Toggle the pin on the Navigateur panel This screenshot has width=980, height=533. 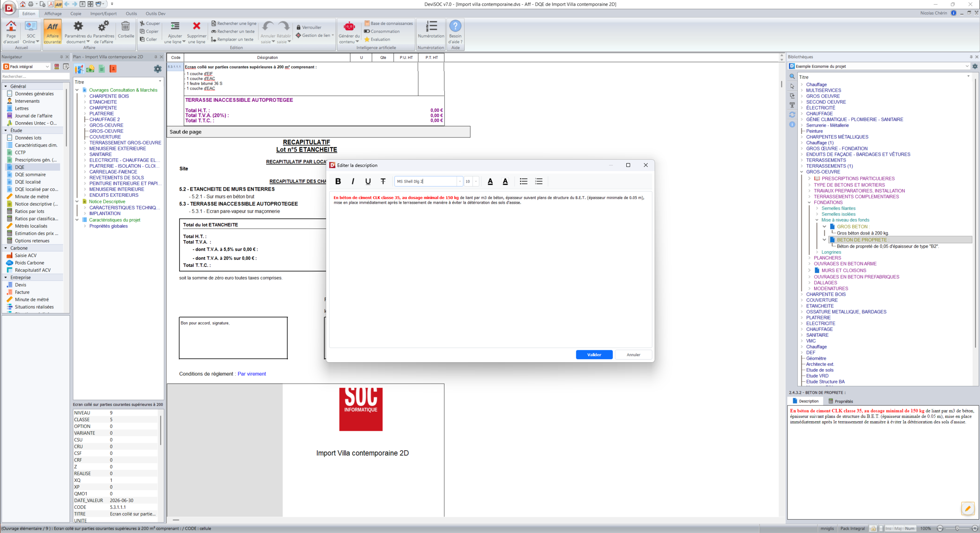(61, 57)
